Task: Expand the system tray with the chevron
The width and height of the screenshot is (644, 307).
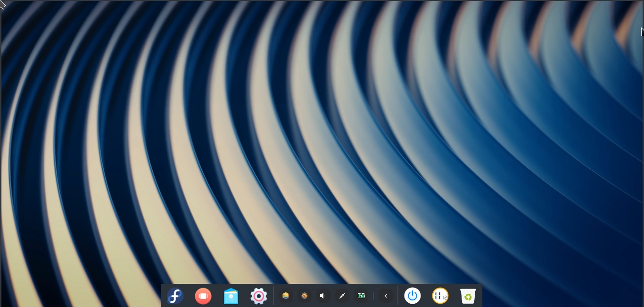Action: 386,296
